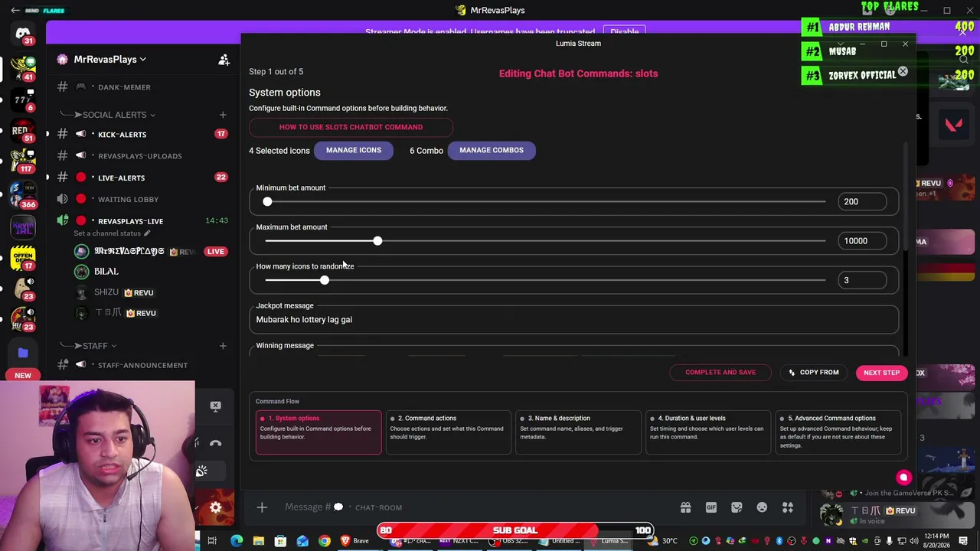The image size is (980, 551).
Task: Open the emoji picker
Action: pos(762,507)
